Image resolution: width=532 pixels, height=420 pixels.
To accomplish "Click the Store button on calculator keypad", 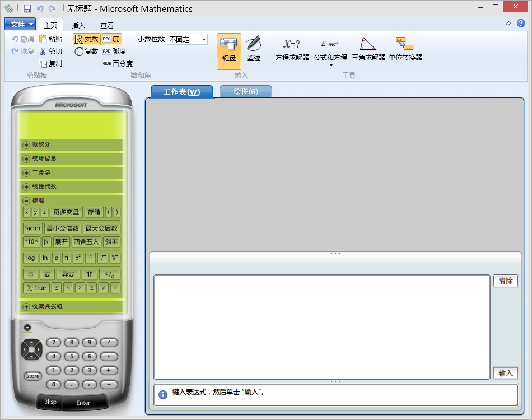I will 32,376.
